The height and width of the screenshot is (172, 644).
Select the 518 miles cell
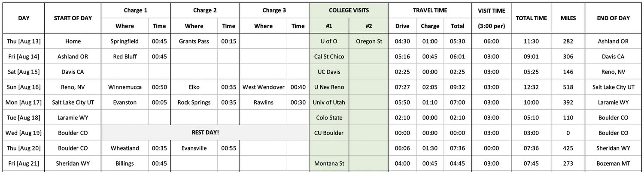click(x=568, y=87)
